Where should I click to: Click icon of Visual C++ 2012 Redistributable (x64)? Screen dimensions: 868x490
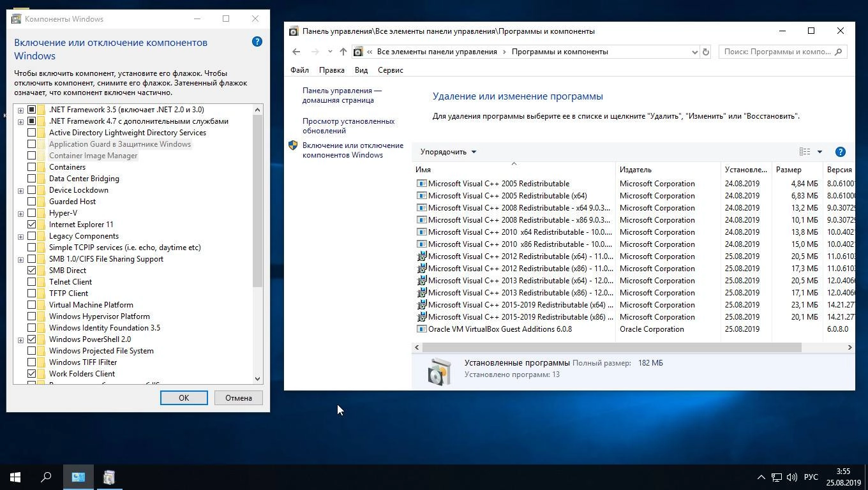point(421,256)
